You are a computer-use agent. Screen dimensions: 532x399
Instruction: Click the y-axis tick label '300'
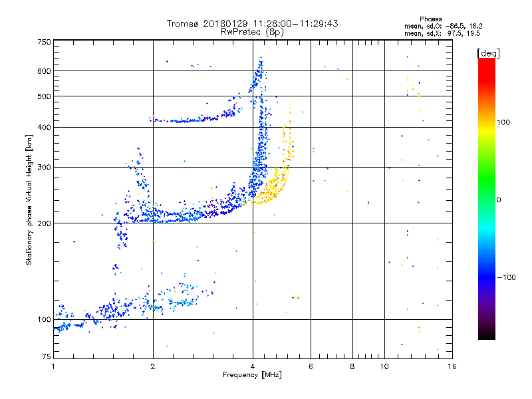pyautogui.click(x=44, y=168)
